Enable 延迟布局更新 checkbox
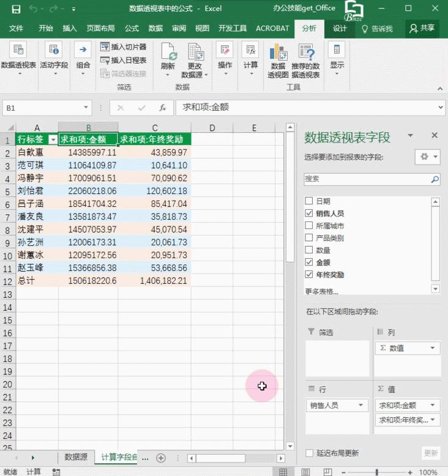Screen dimensions: 448x476 coord(309,453)
